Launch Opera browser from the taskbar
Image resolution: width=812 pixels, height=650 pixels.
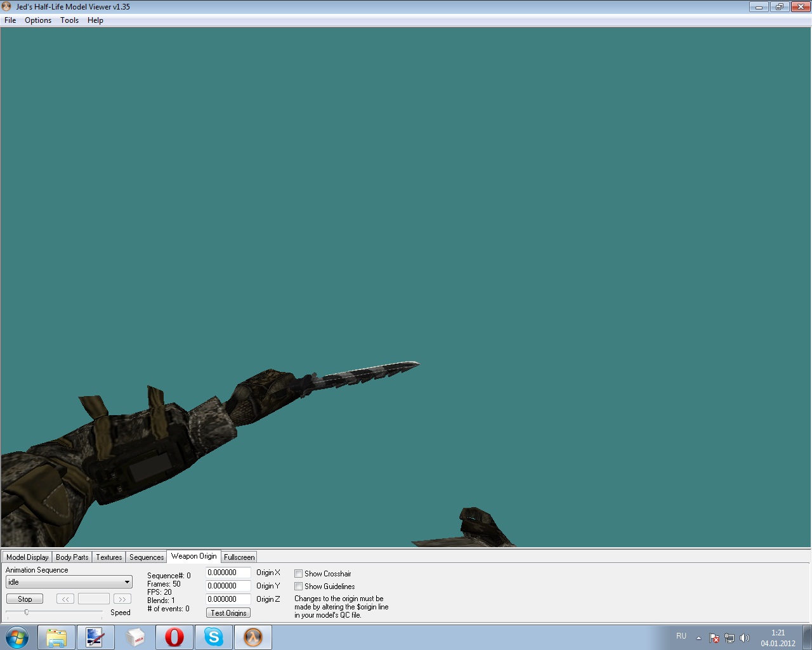[x=174, y=637]
